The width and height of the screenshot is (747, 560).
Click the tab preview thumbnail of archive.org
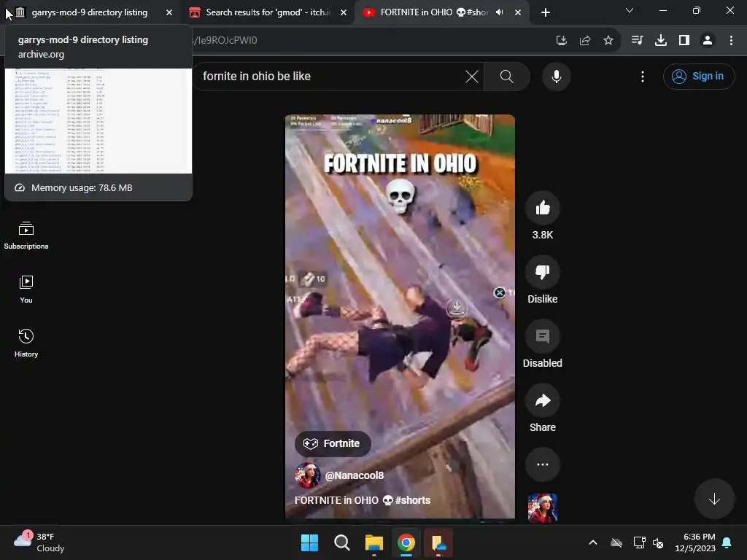tap(98, 121)
